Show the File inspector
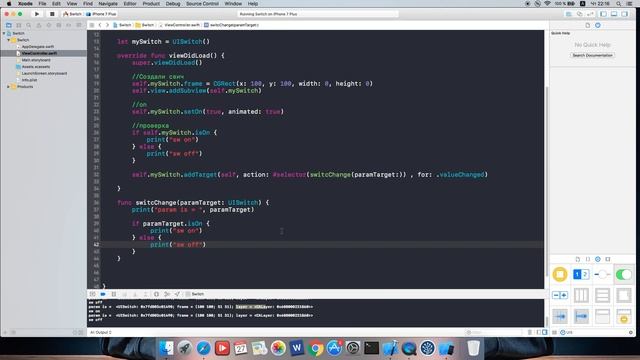Screen dimensions: 640x360 pyautogui.click(x=587, y=25)
